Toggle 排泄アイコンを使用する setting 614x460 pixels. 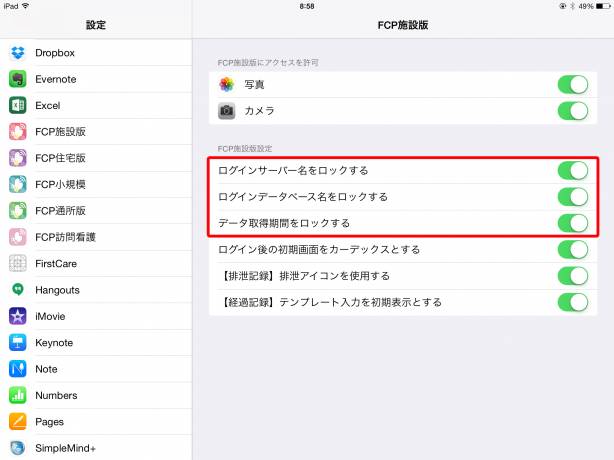[x=572, y=276]
